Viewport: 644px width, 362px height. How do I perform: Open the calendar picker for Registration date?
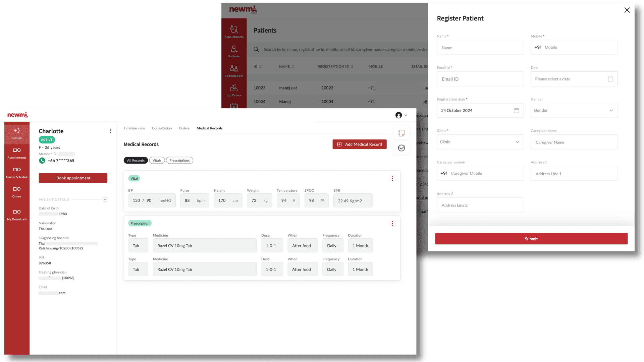[x=516, y=110]
